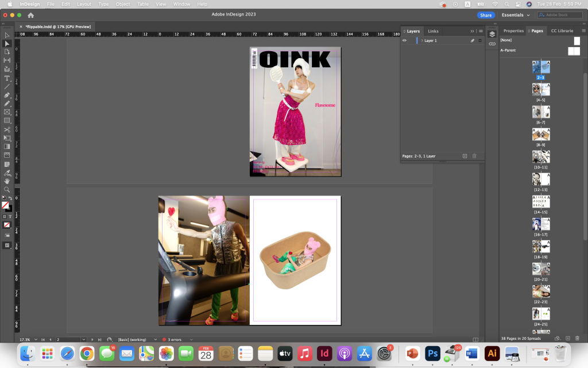Swap fill and stroke colors
This screenshot has width=588, height=368.
point(10,198)
